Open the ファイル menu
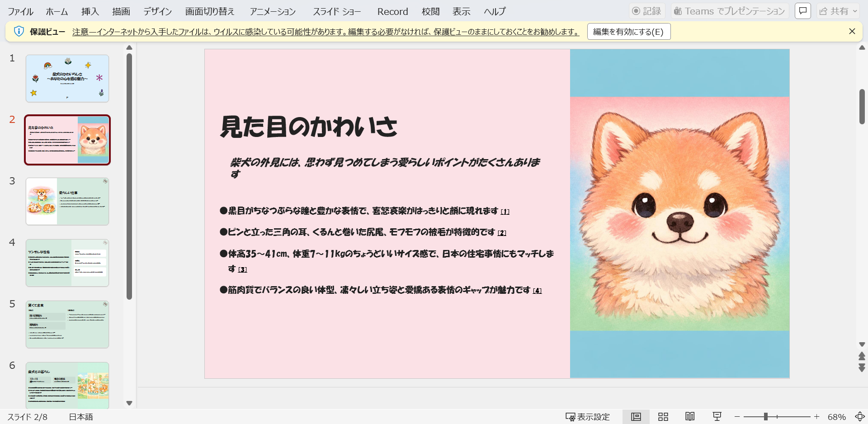The image size is (868, 424). pyautogui.click(x=20, y=11)
